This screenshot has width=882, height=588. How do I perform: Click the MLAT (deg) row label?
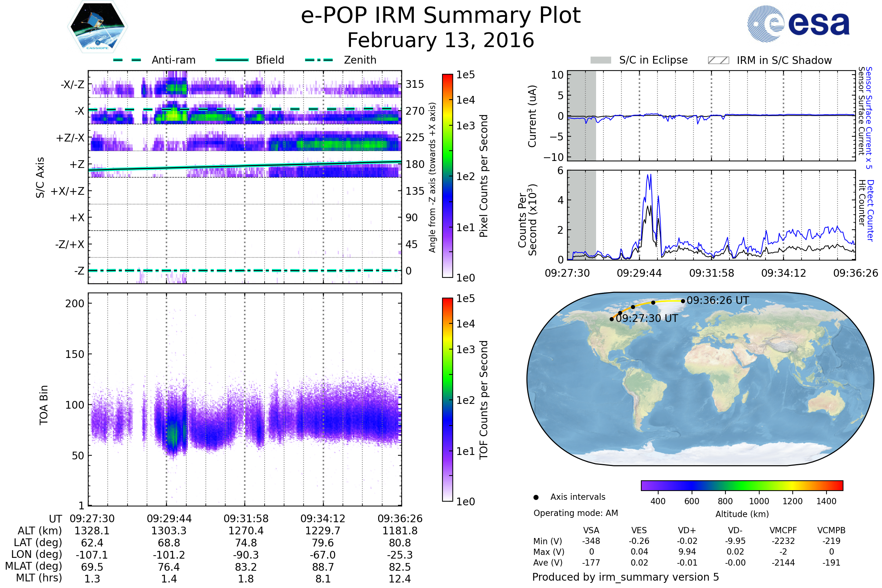click(x=33, y=566)
